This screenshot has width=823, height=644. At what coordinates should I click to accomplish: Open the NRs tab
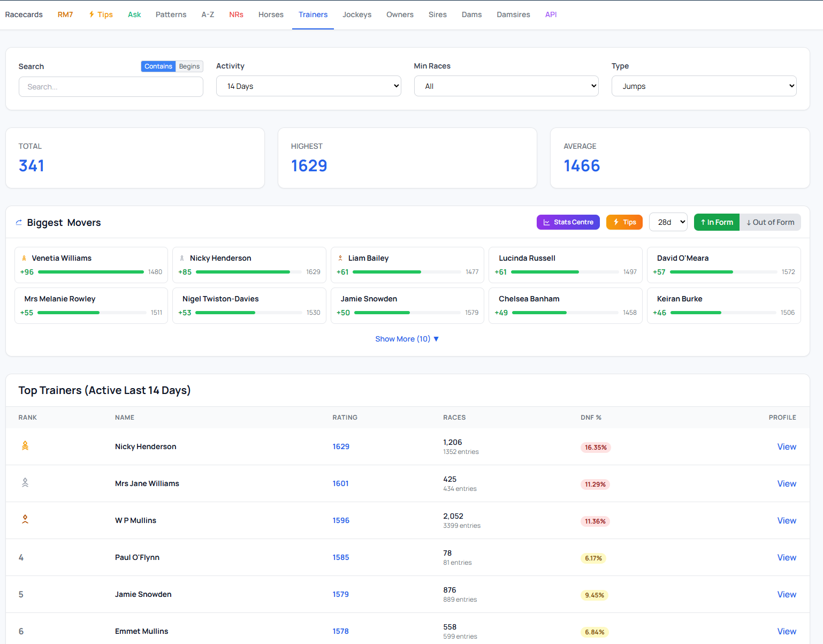237,14
